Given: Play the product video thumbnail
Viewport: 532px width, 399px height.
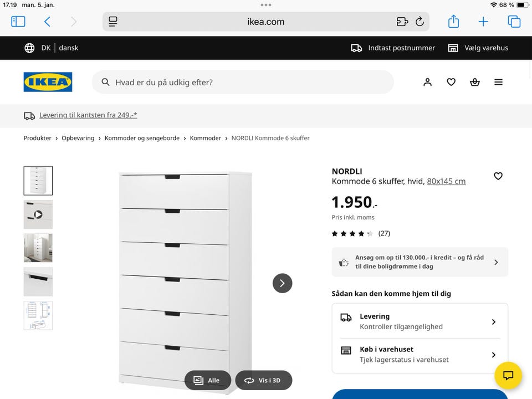Looking at the screenshot, I should pos(38,214).
